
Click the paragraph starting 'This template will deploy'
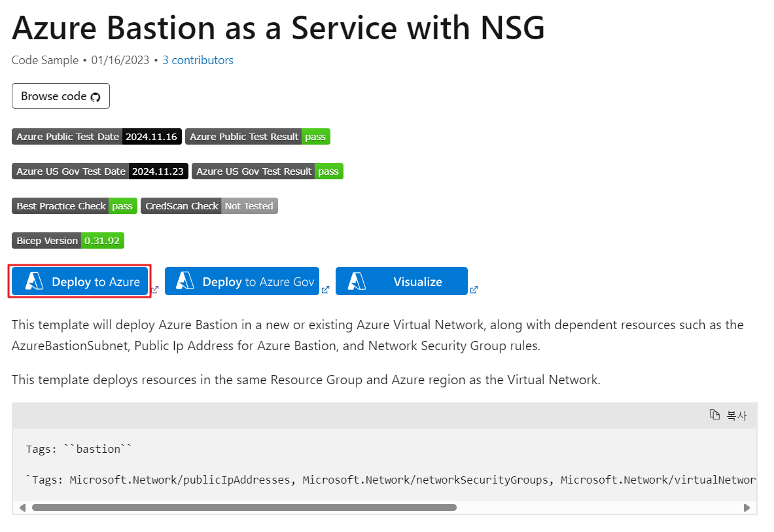coord(378,335)
